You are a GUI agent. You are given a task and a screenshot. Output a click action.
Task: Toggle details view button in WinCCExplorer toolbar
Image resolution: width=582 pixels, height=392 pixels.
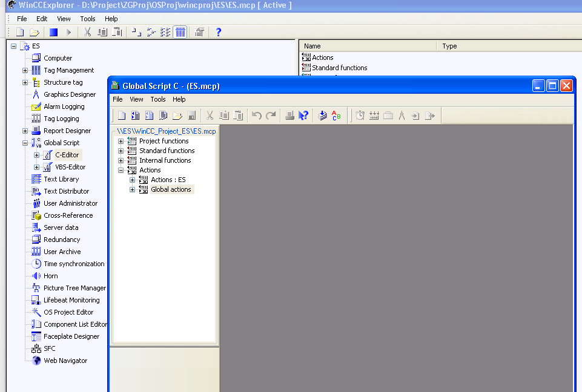pyautogui.click(x=180, y=32)
